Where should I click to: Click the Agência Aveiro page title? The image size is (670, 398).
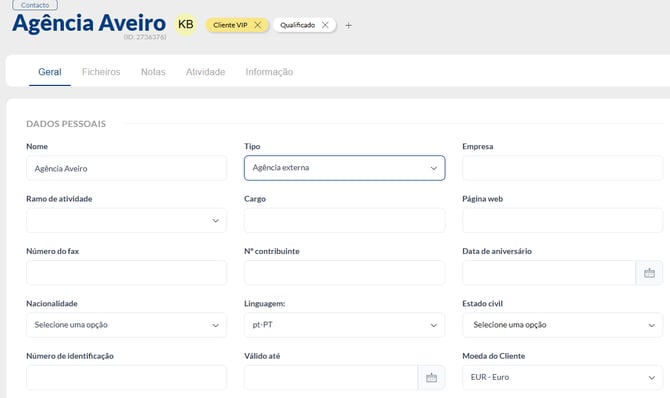[x=89, y=23]
